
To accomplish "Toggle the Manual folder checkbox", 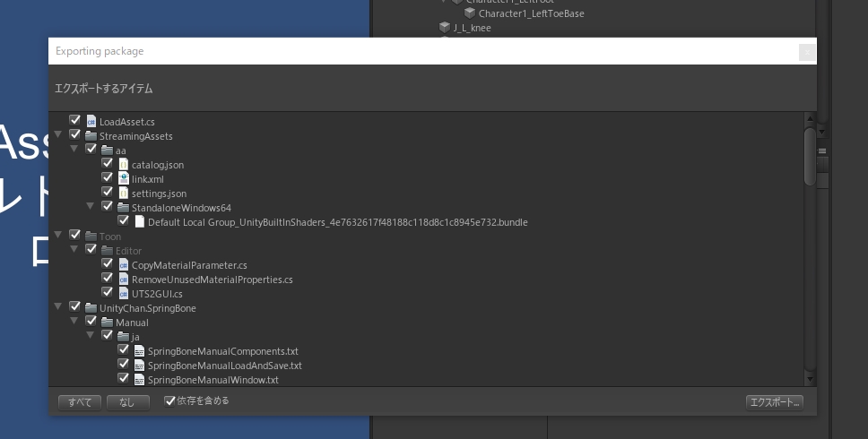I will [91, 322].
